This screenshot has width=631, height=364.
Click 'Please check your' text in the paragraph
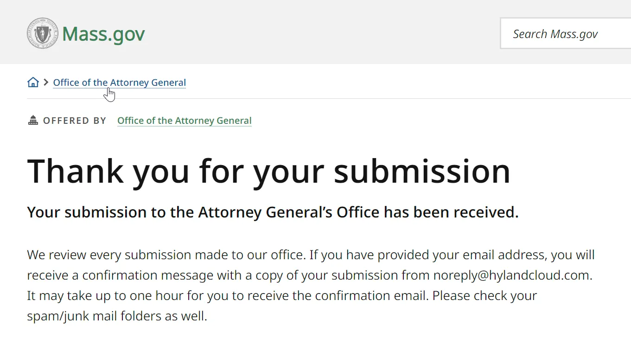(484, 295)
